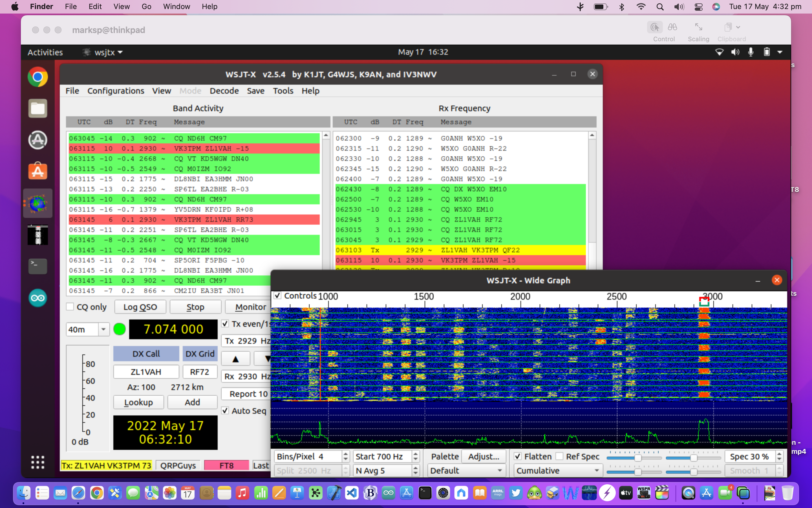Select the WSJT-X globe icon in dock
The image size is (812, 508).
[37, 203]
